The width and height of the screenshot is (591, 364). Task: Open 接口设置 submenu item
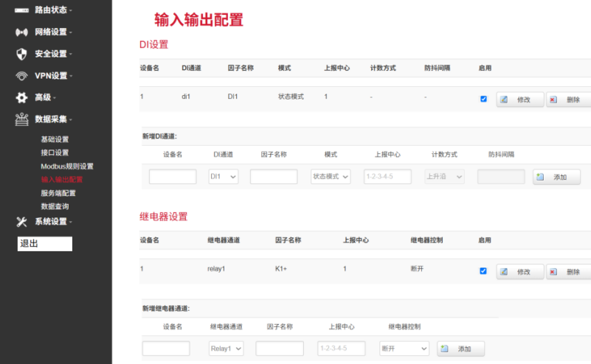(55, 153)
